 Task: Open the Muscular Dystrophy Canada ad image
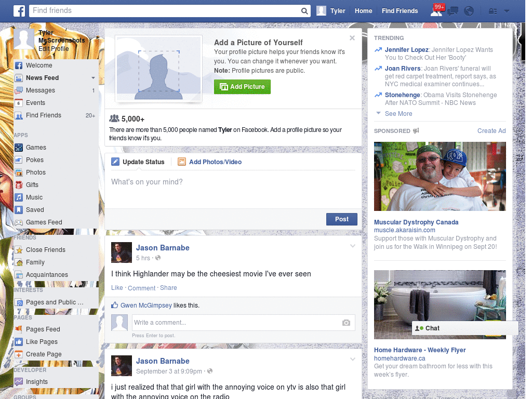click(x=440, y=177)
